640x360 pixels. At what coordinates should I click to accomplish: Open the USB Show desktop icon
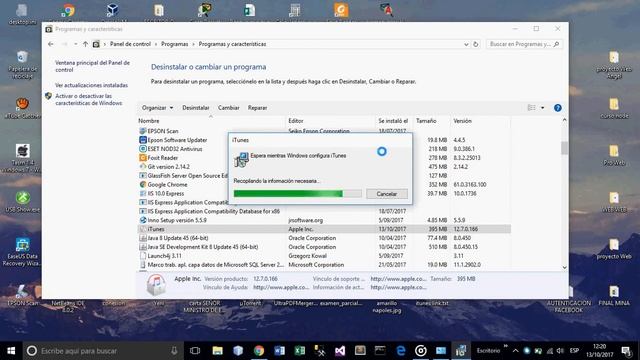coord(22,202)
